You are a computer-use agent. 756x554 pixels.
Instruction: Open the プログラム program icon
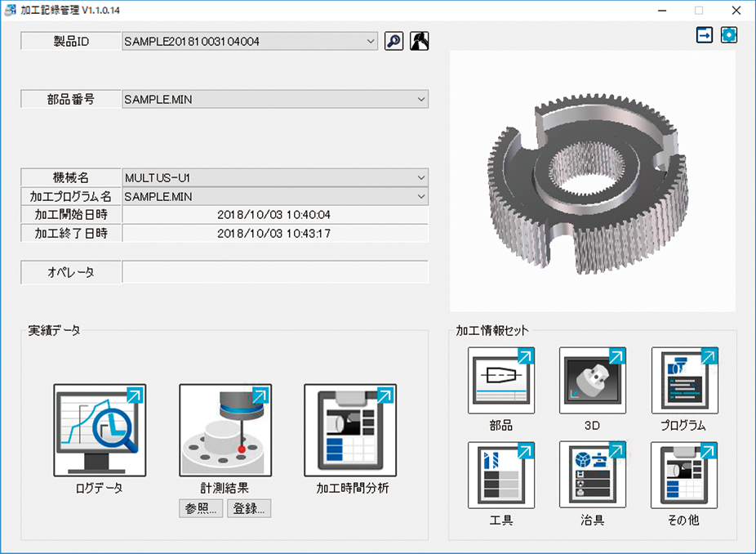pyautogui.click(x=684, y=381)
